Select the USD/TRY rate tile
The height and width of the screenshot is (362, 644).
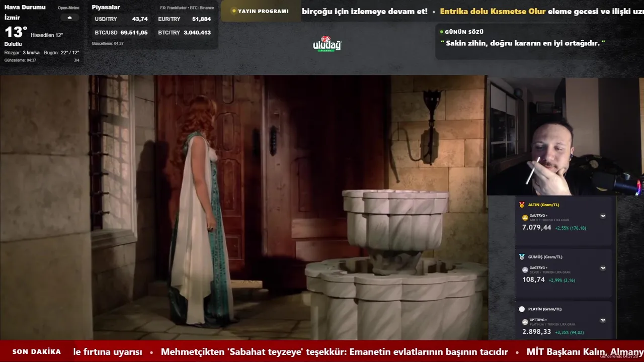(x=121, y=19)
